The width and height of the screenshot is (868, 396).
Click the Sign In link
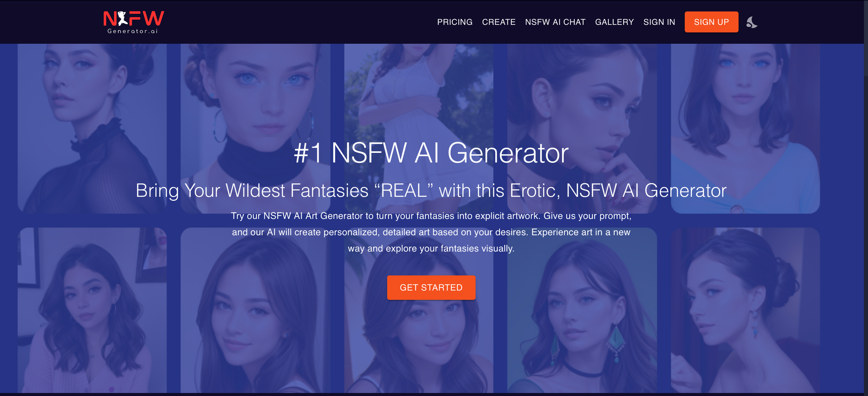659,22
